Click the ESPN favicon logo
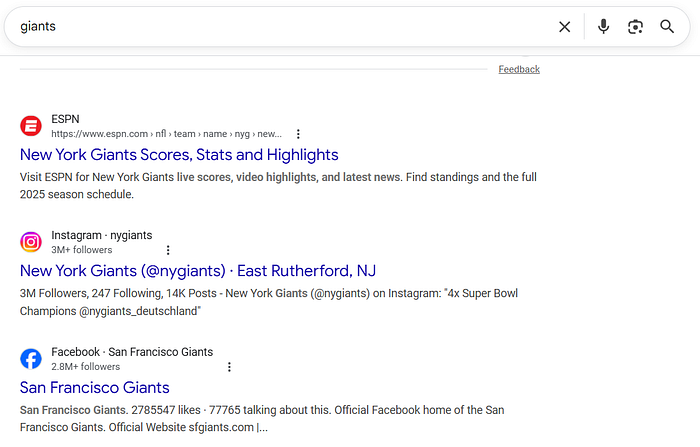 tap(31, 126)
